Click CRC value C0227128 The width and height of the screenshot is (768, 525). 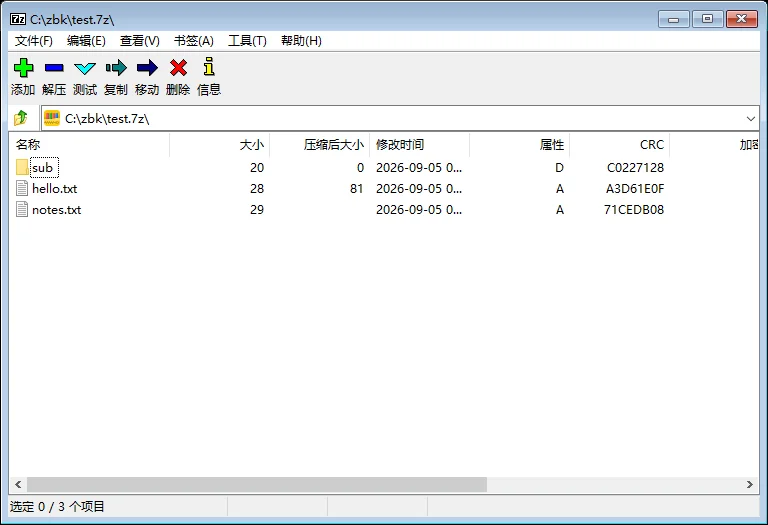coord(635,167)
